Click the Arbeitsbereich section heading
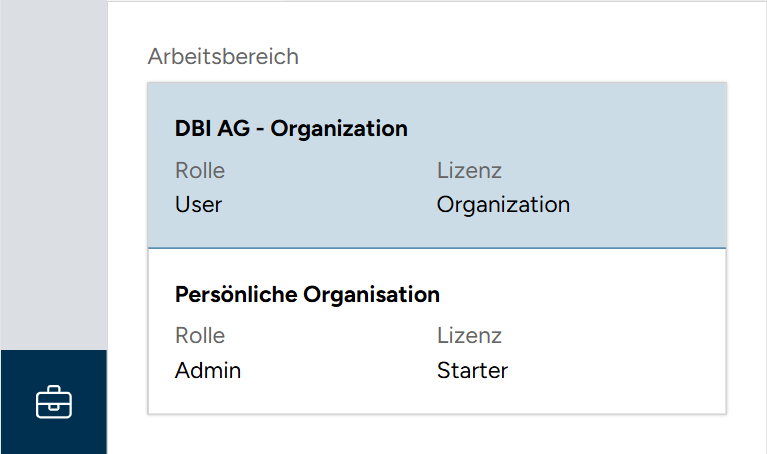This screenshot has width=767, height=454. click(223, 56)
